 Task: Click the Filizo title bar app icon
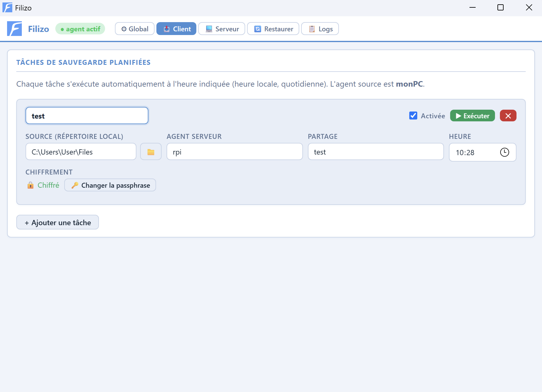point(7,8)
